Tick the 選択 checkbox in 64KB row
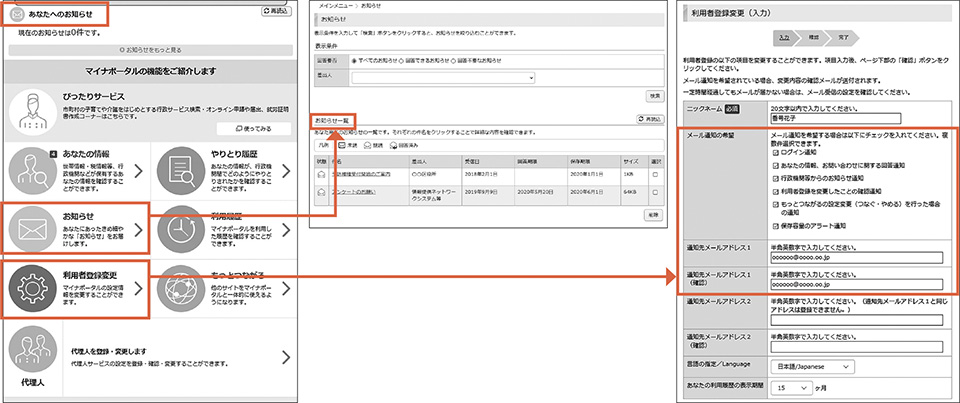Image resolution: width=960 pixels, height=403 pixels. point(656,192)
